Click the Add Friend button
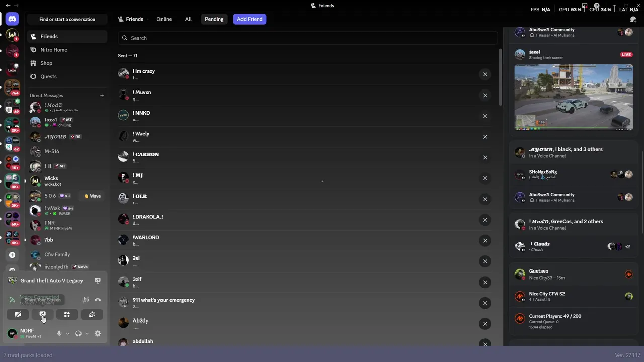Screen dimensions: 644x362 [x=250, y=19]
